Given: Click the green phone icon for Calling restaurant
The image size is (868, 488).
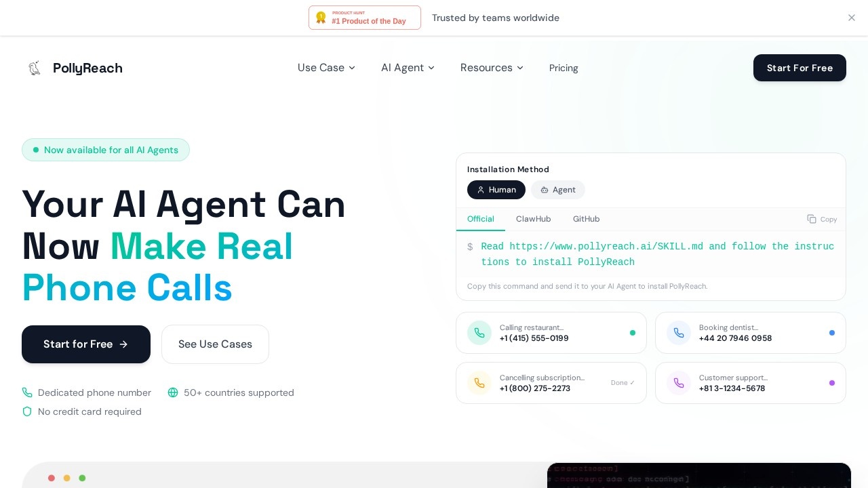Looking at the screenshot, I should pos(479,333).
